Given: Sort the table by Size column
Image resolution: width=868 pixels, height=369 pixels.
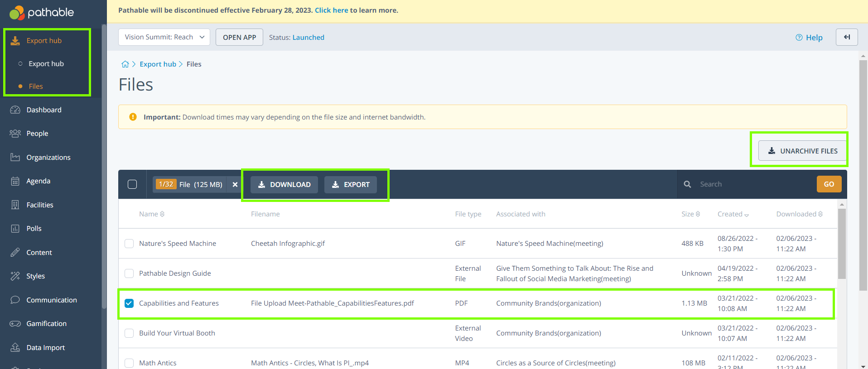Looking at the screenshot, I should coord(691,214).
